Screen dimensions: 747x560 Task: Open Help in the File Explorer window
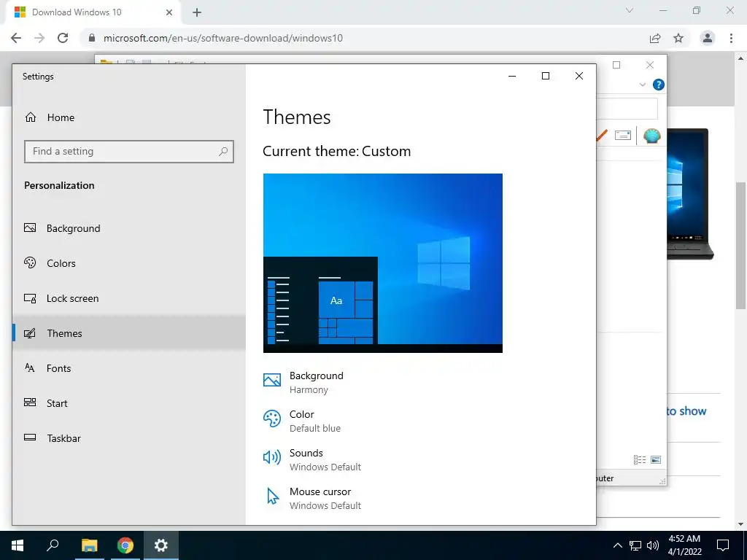(x=659, y=85)
